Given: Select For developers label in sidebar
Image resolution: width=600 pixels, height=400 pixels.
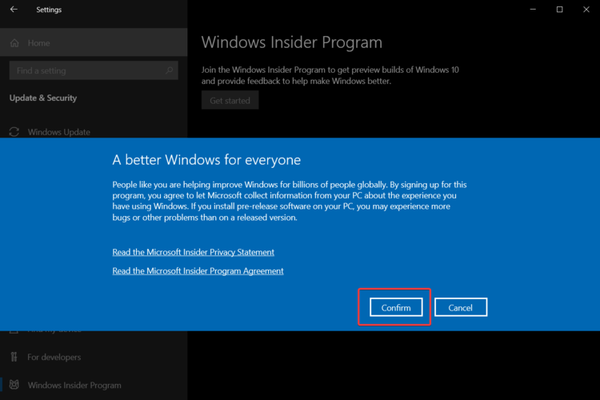Looking at the screenshot, I should [x=55, y=357].
